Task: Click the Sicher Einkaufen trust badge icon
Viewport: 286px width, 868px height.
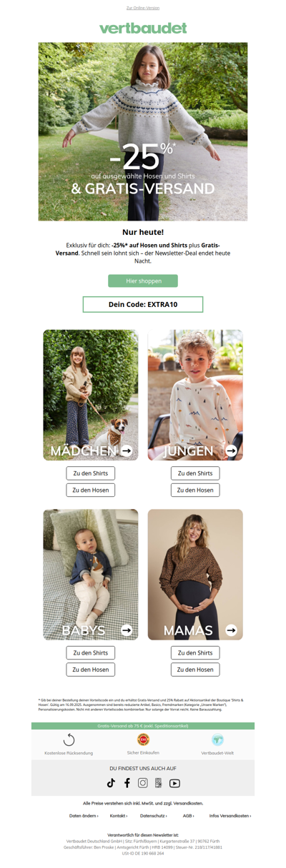Action: click(x=143, y=740)
